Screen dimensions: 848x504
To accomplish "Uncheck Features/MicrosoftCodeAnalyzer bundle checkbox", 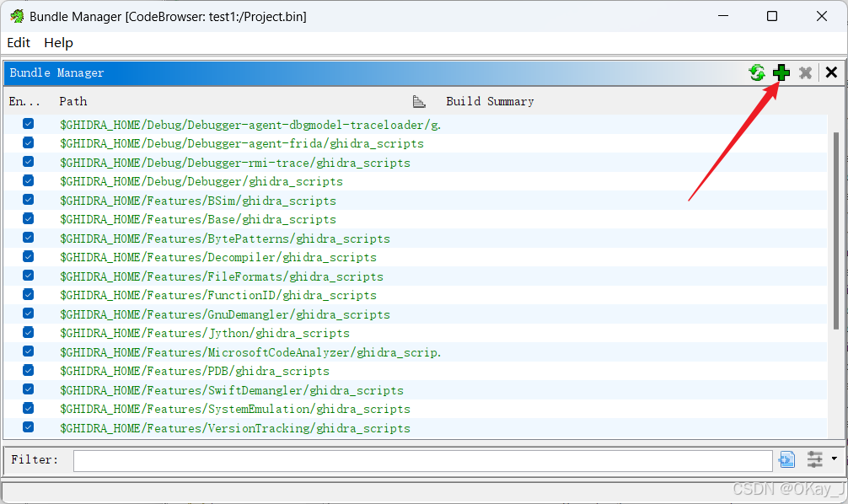I will point(28,351).
